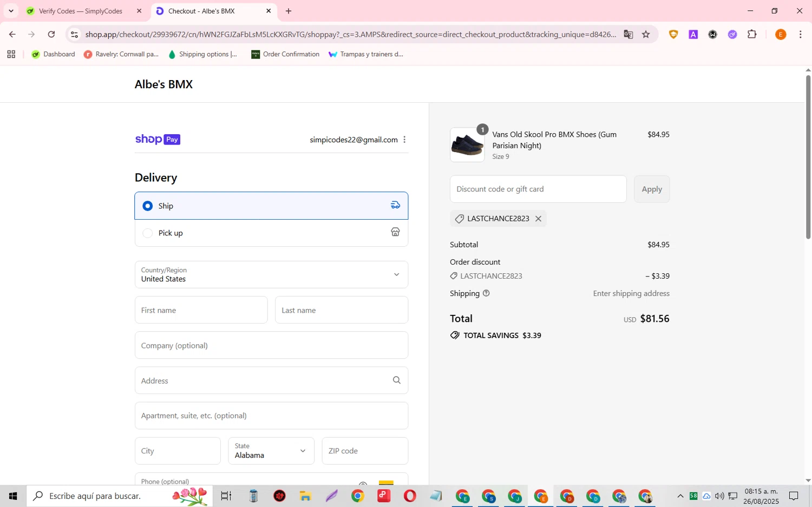Screen dimensions: 812x507
Task: Click the purple A extension icon
Action: [693, 35]
